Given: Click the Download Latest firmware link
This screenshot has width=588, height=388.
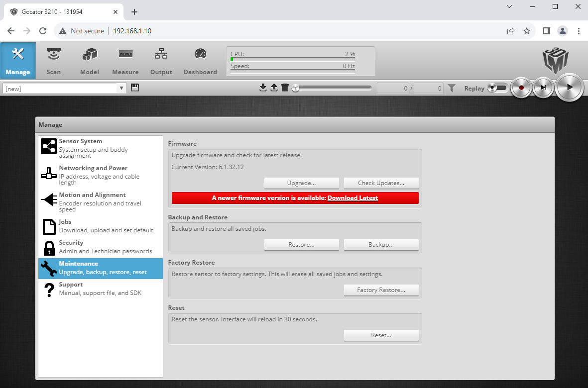Looking at the screenshot, I should 353,197.
